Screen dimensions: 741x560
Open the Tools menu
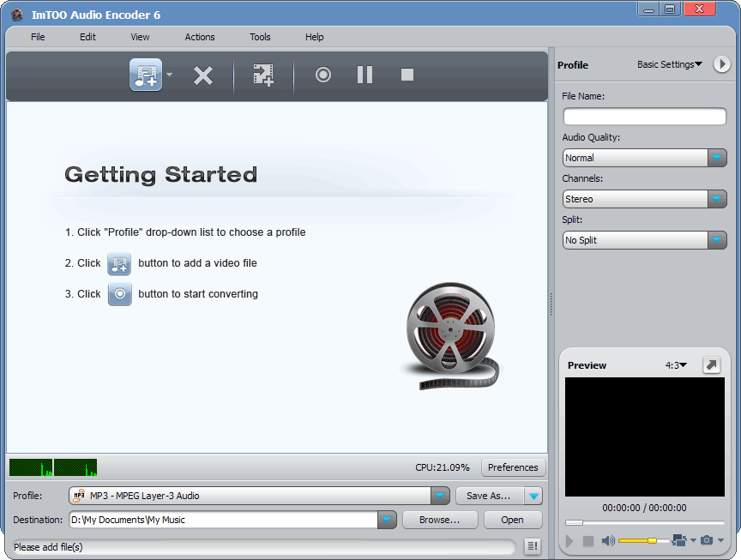tap(260, 37)
